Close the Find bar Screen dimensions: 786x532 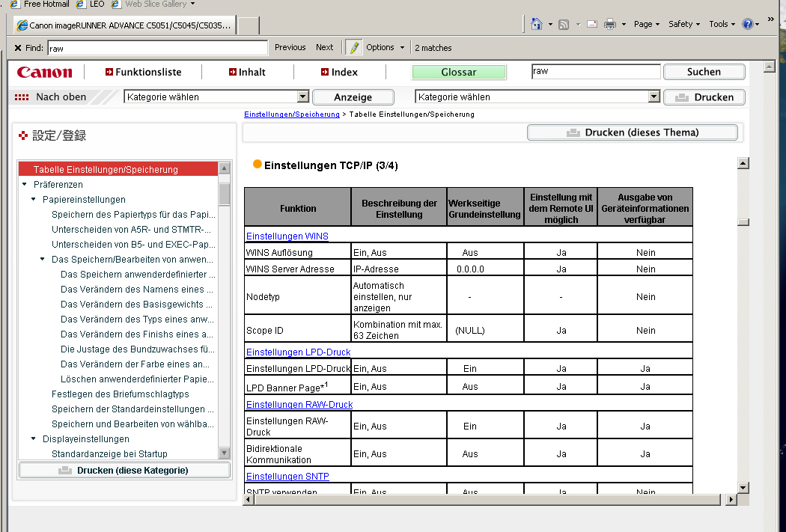point(17,48)
